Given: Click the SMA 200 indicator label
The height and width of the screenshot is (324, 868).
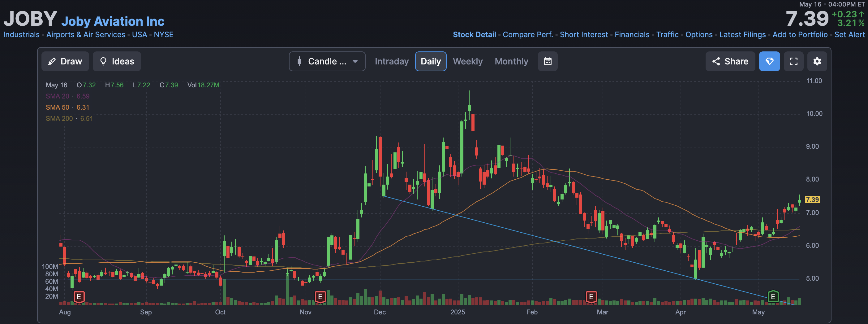Looking at the screenshot, I should (59, 118).
